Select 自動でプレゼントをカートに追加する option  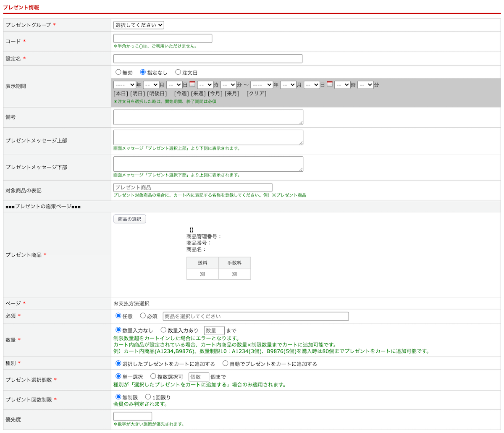(226, 363)
